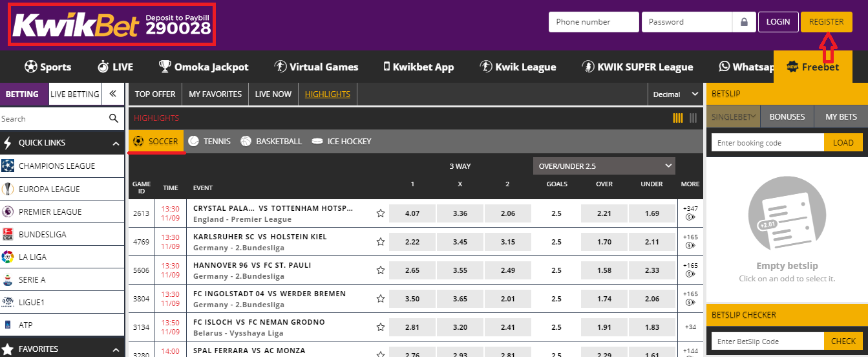Open the LIVE menu item
Screen dimensions: 868x357
tap(115, 67)
